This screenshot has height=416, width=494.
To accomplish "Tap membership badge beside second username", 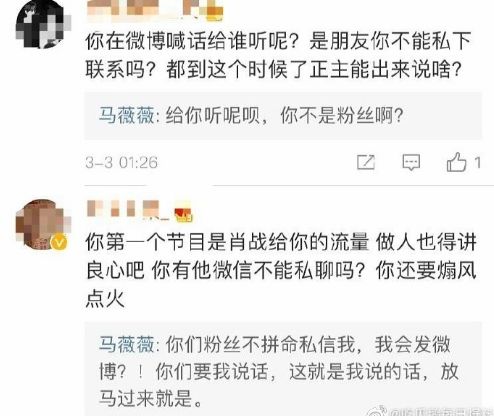I will [x=184, y=214].
